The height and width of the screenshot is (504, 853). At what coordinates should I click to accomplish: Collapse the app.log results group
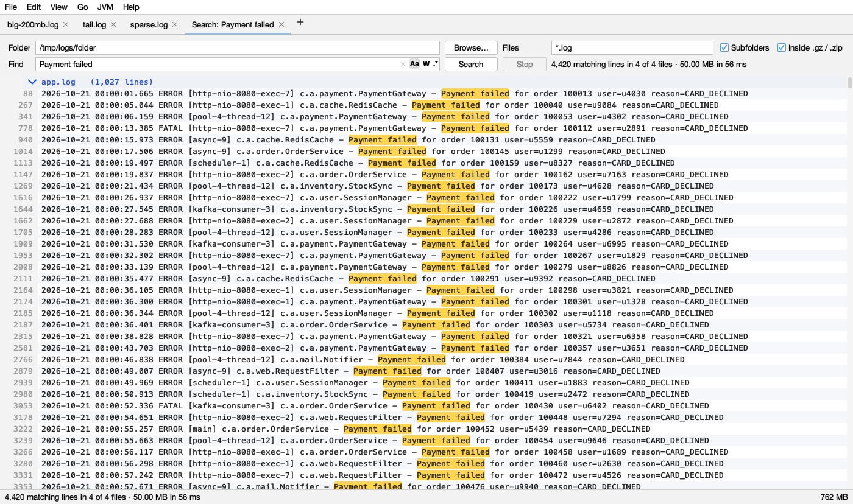coord(32,82)
